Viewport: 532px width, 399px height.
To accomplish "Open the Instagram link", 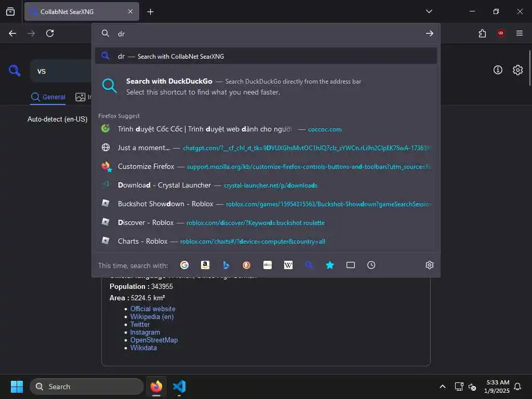I will coord(145,332).
